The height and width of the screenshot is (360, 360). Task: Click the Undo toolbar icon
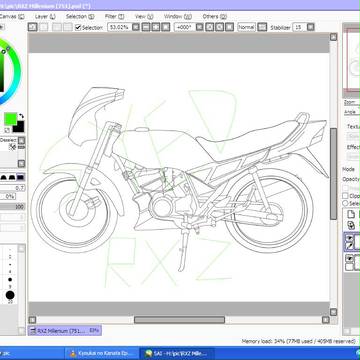(x=32, y=27)
